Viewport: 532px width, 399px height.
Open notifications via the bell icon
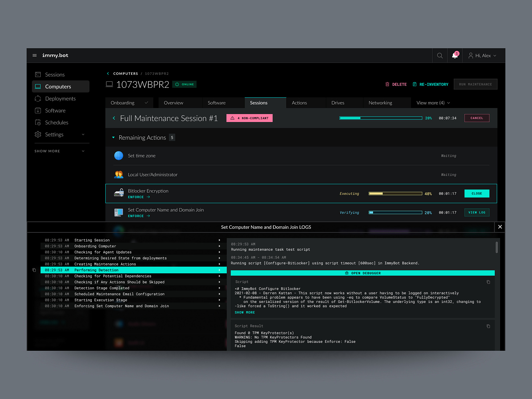pos(454,56)
